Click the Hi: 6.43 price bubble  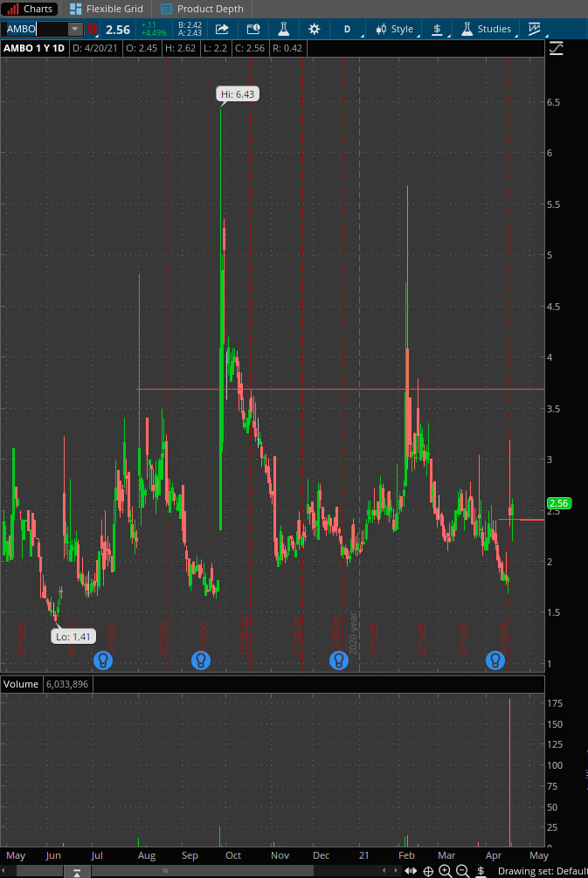pyautogui.click(x=238, y=94)
